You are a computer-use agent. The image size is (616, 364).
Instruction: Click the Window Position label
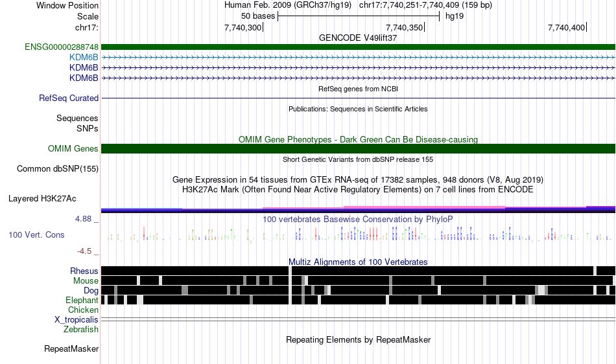point(67,5)
